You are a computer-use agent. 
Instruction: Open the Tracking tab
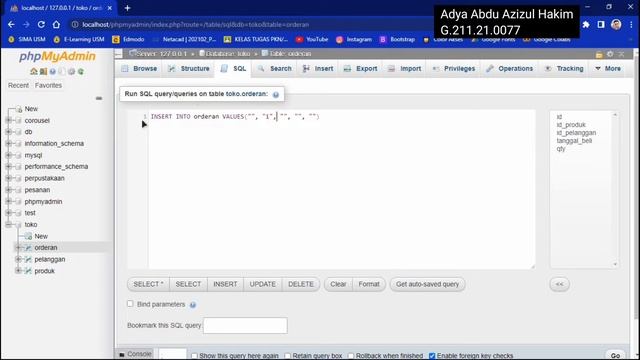[564, 69]
